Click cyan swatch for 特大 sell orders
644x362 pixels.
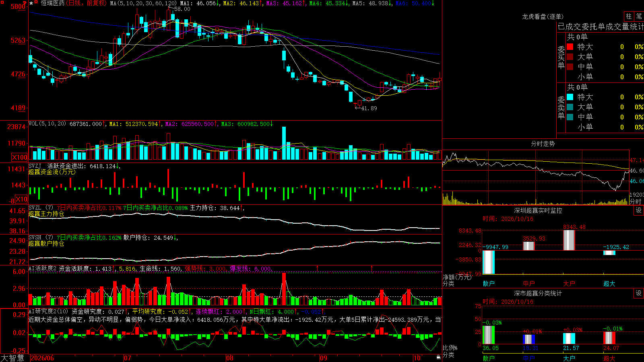click(x=570, y=97)
